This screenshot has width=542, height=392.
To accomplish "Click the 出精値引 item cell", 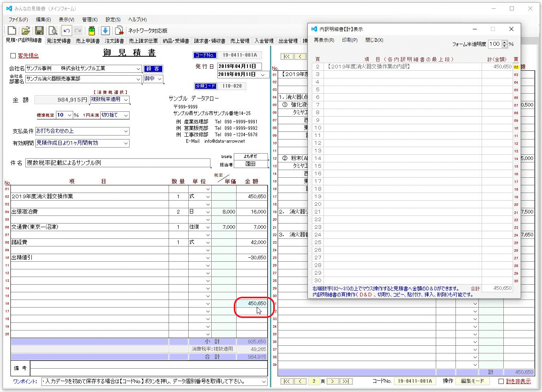I will pyautogui.click(x=90, y=258).
